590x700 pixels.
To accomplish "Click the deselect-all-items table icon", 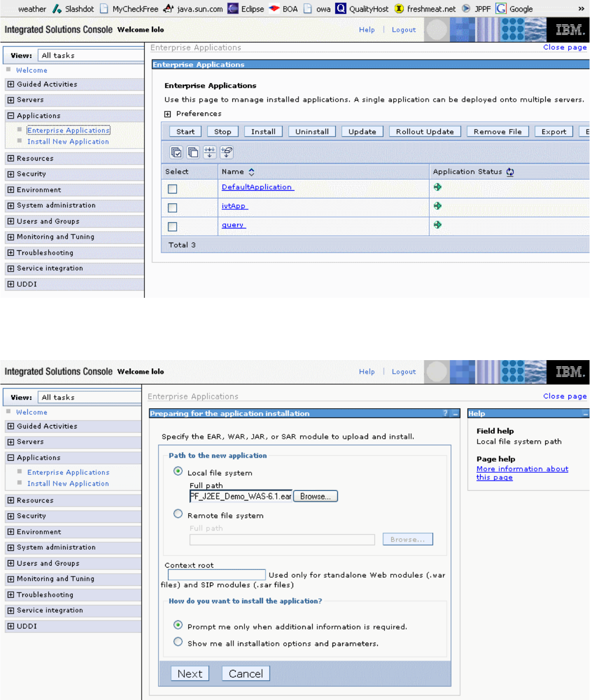I will [193, 152].
